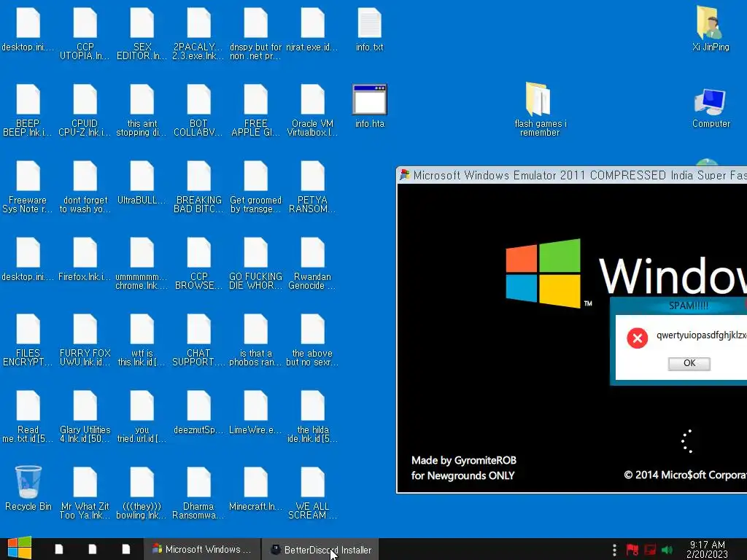Show hidden tray icons via dots button
The image size is (747, 560).
pyautogui.click(x=614, y=550)
